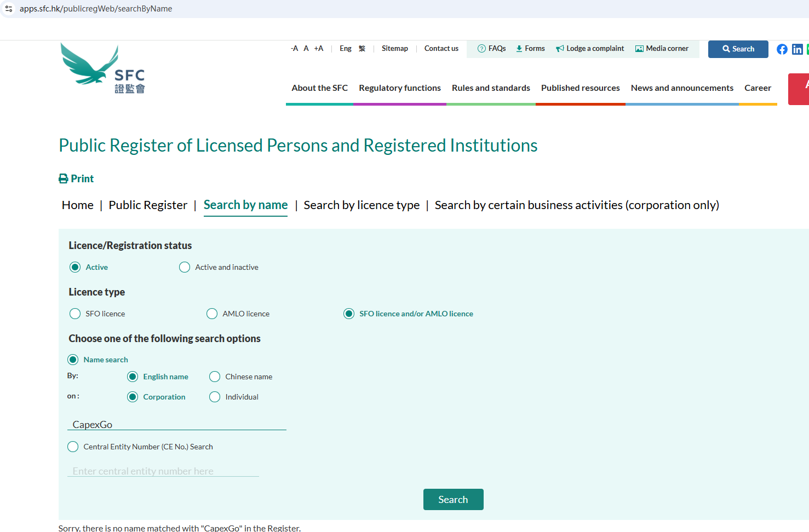Select Individual search option
The width and height of the screenshot is (809, 532).
tap(215, 397)
